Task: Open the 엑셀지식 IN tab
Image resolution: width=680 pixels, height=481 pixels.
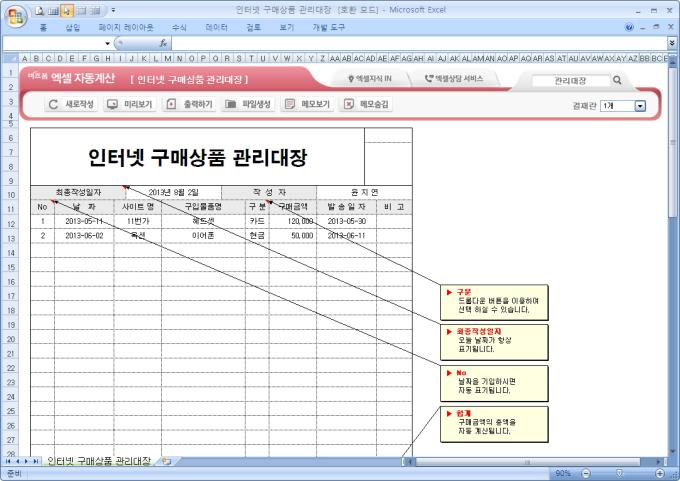Action: [x=370, y=79]
